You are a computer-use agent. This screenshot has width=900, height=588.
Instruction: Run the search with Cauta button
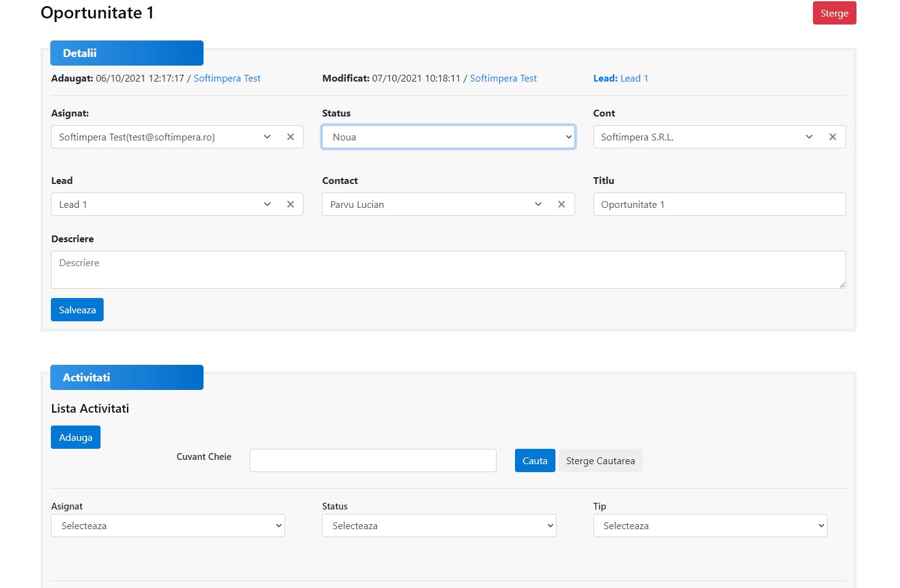point(535,460)
